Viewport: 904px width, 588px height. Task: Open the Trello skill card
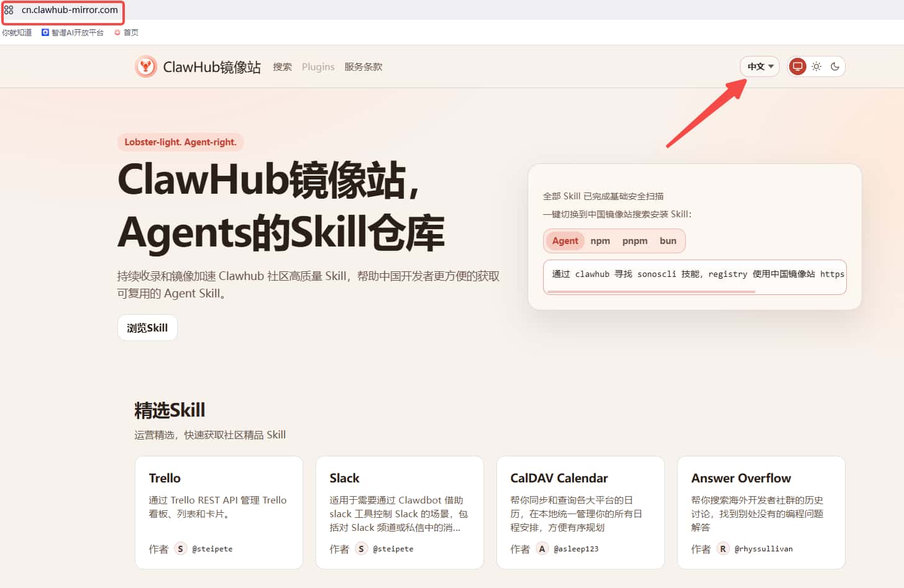click(x=219, y=512)
